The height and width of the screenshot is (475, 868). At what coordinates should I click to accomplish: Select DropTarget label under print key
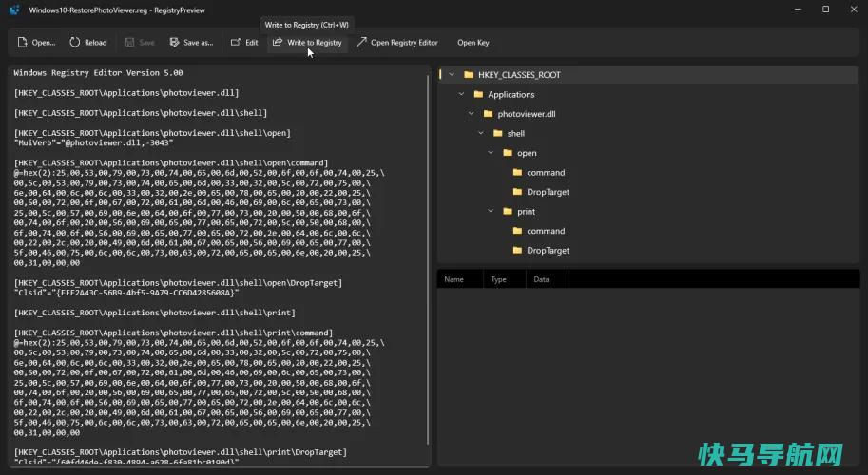click(x=548, y=251)
